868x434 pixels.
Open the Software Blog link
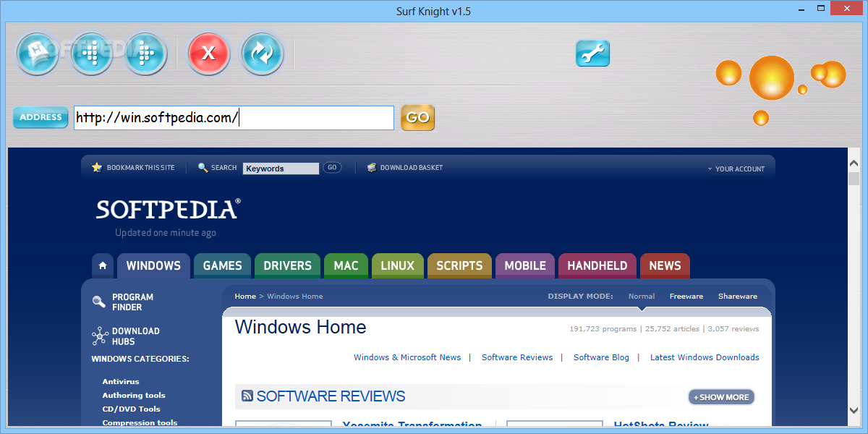click(601, 357)
